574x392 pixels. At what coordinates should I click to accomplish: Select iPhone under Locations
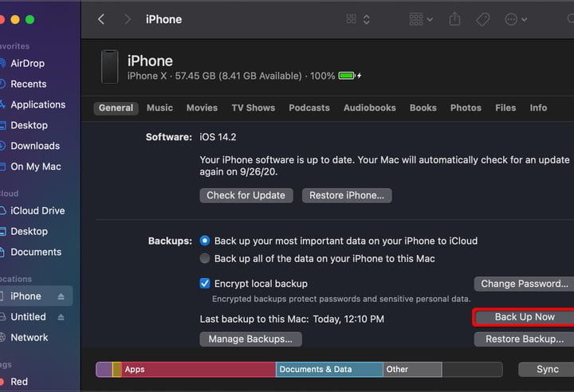coord(26,296)
